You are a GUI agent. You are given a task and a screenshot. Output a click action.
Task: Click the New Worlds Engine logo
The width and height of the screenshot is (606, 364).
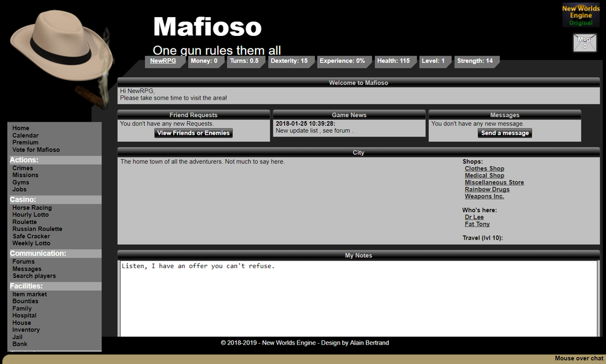580,15
